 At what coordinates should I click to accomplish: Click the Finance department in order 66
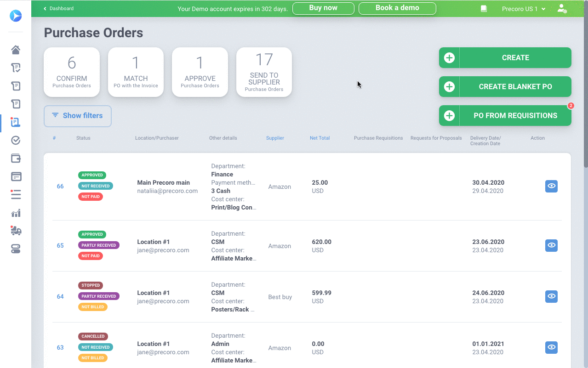[222, 174]
